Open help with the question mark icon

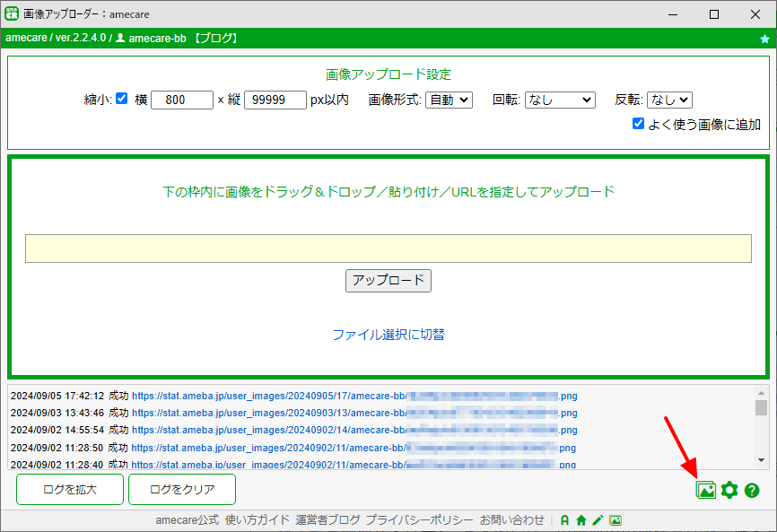pyautogui.click(x=752, y=491)
